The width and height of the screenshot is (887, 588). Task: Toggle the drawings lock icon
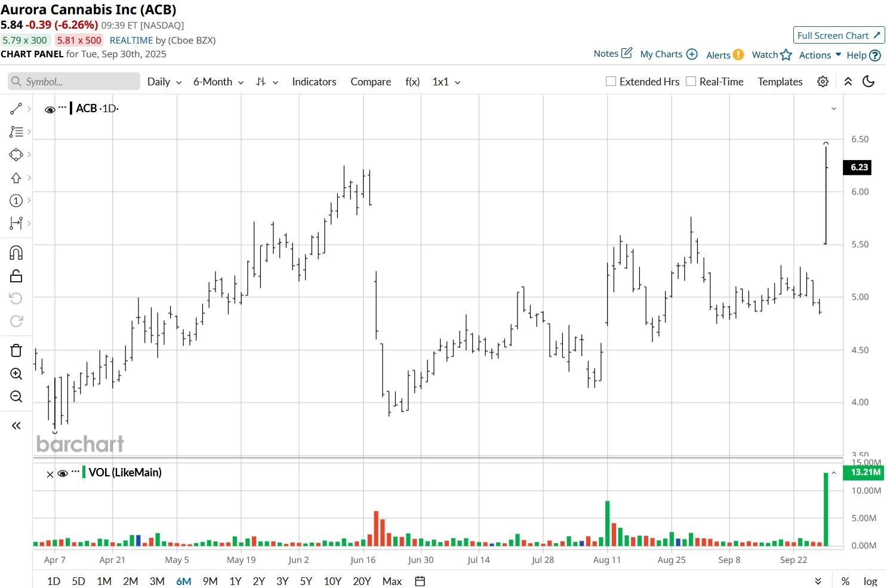coord(16,276)
